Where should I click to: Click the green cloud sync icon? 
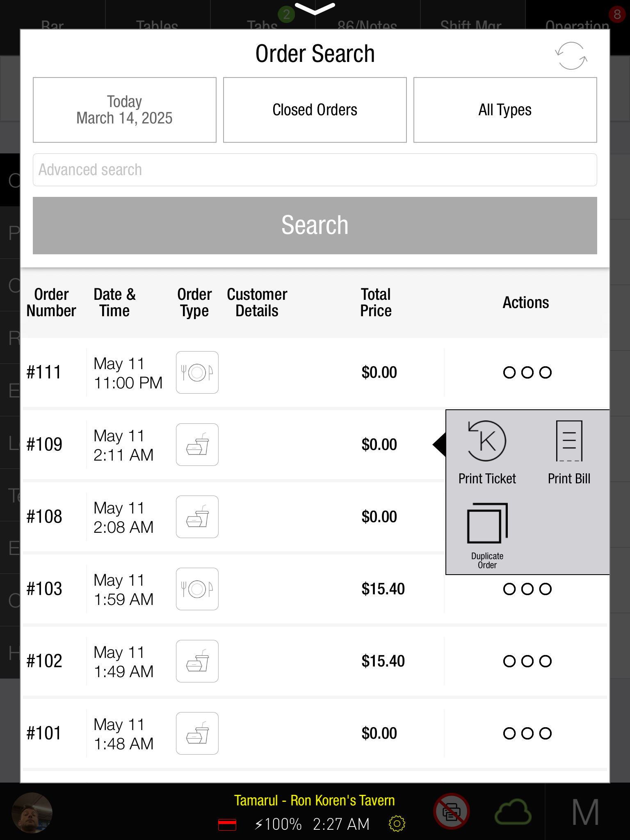(513, 812)
